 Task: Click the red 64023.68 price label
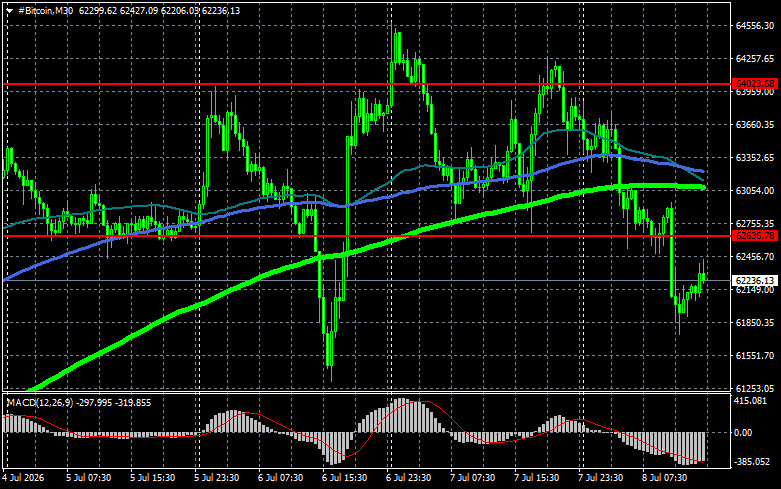pos(755,84)
